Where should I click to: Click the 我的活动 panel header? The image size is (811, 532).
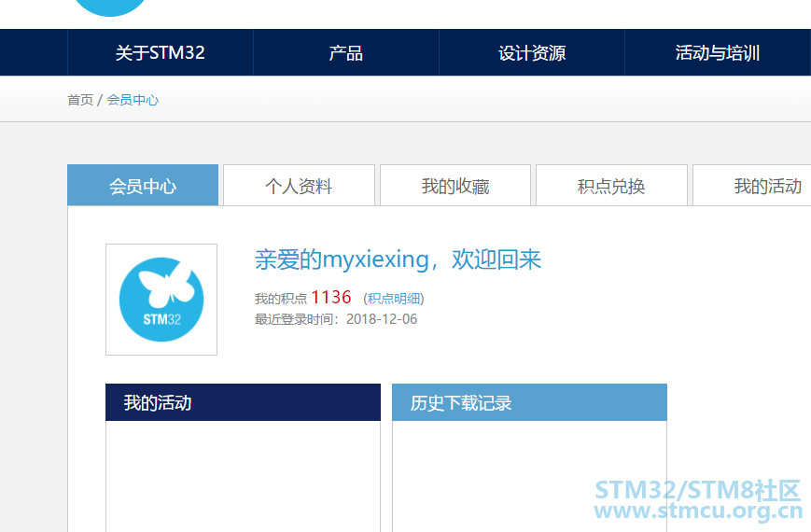click(243, 402)
